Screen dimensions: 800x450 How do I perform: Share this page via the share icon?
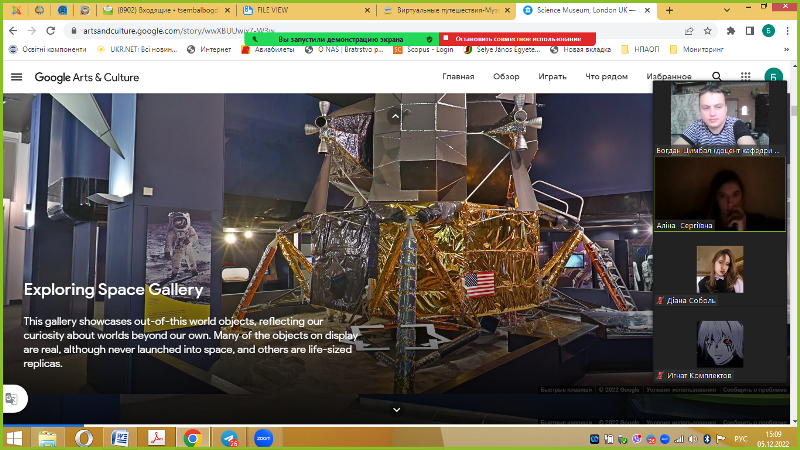689,31
